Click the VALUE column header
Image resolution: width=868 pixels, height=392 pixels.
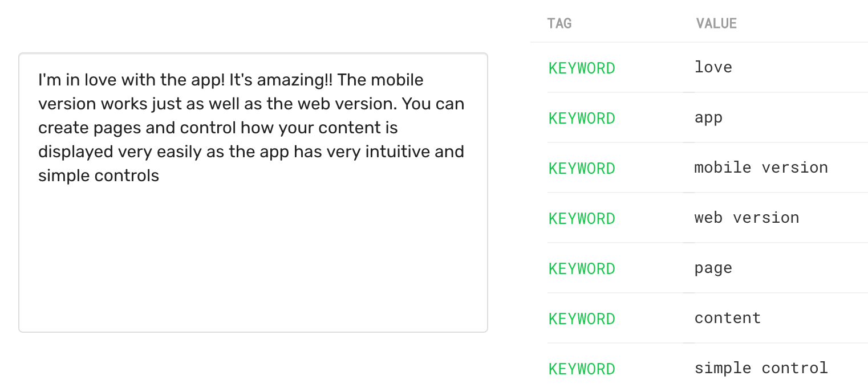tap(716, 23)
